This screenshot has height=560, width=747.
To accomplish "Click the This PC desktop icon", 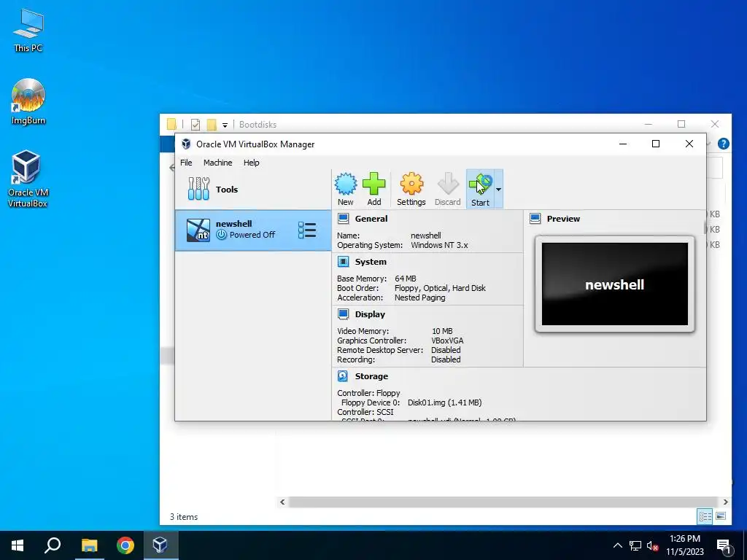I will 28,30.
